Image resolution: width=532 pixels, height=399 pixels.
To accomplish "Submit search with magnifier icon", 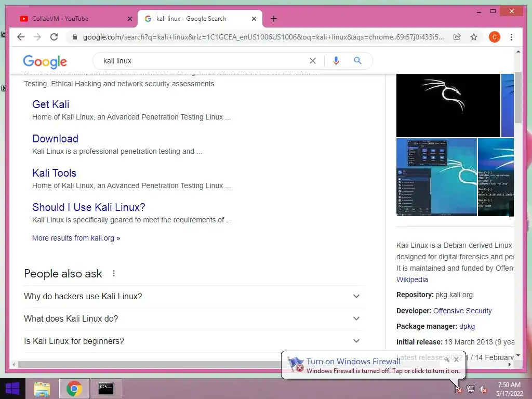I will coord(357,61).
